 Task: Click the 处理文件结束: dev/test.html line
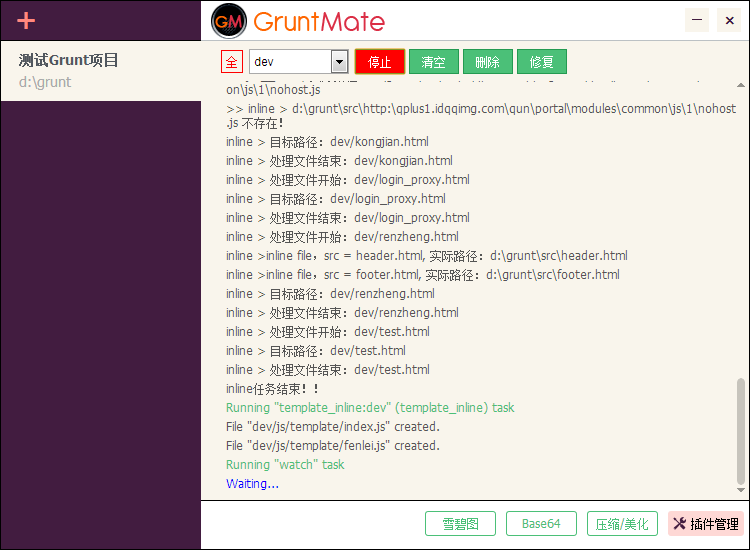click(x=328, y=370)
